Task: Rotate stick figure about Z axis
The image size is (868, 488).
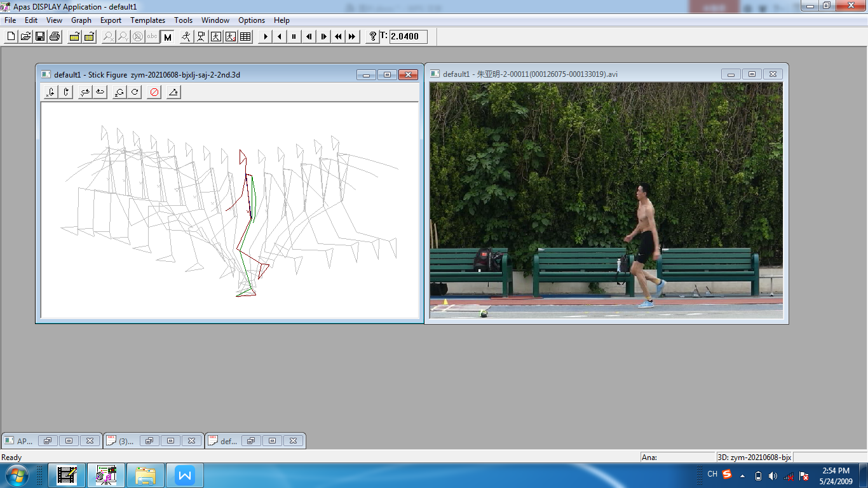Action: pos(118,93)
